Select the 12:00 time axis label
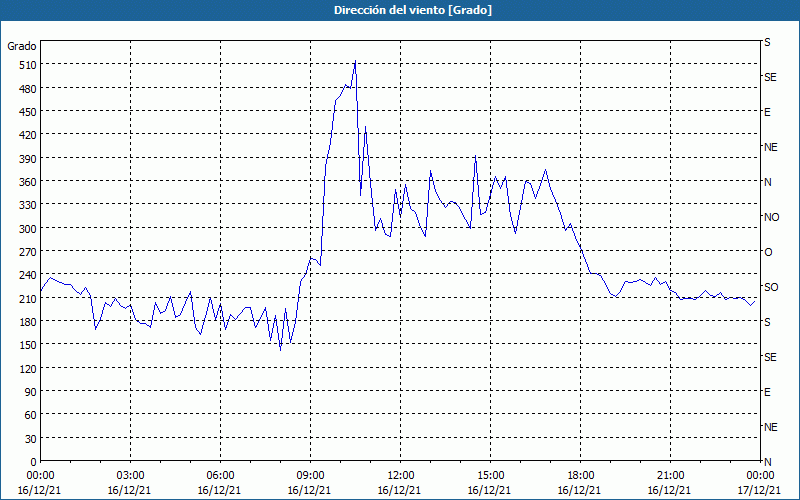This screenshot has width=800, height=500. [401, 476]
